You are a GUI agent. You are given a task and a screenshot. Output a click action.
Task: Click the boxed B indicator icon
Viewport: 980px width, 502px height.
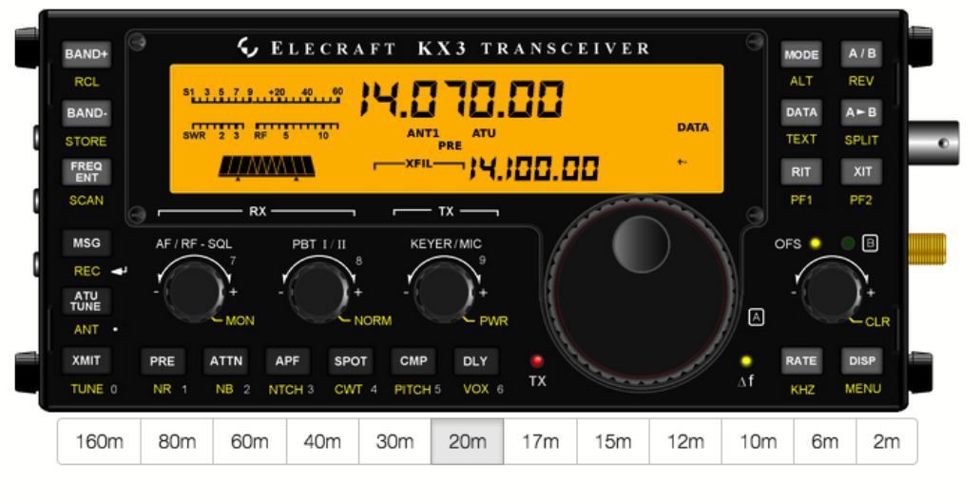point(870,243)
